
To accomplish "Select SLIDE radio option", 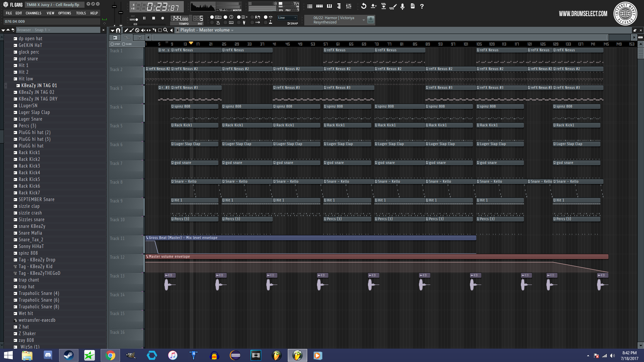I will (127, 44).
